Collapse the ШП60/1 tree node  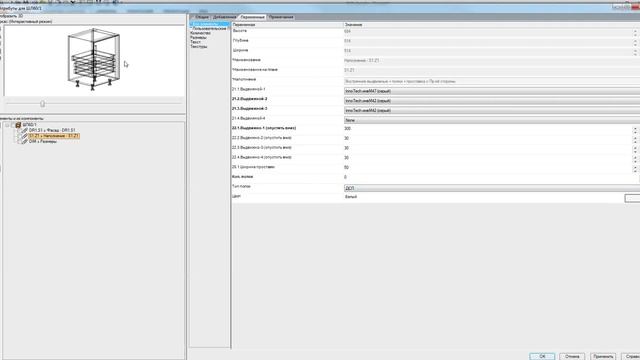click(x=7, y=125)
